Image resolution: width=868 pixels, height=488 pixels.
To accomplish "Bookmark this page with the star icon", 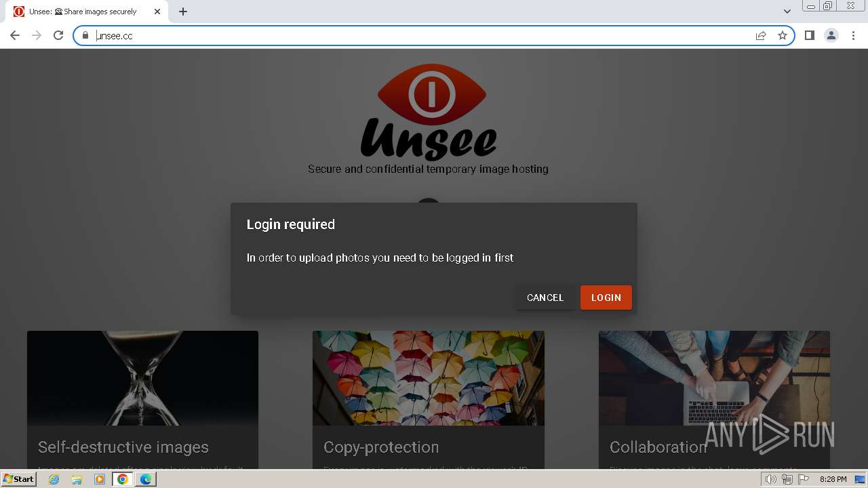I will [783, 35].
